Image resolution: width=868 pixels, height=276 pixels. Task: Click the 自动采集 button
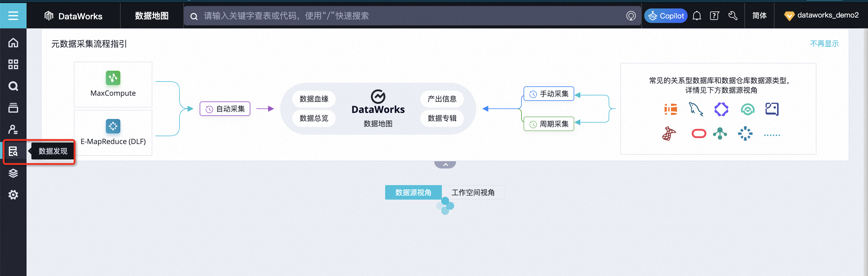[x=225, y=109]
